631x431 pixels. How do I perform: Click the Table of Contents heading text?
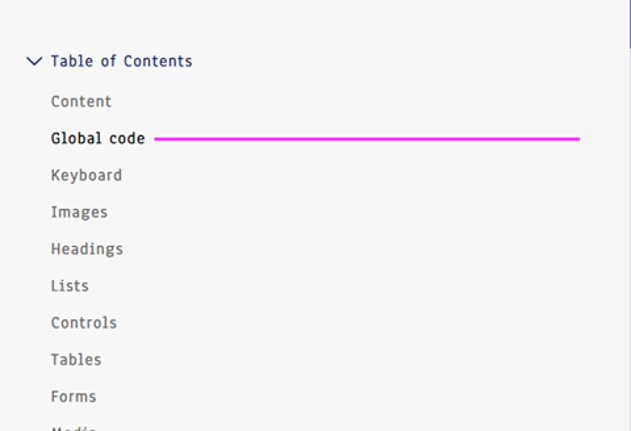(x=121, y=61)
